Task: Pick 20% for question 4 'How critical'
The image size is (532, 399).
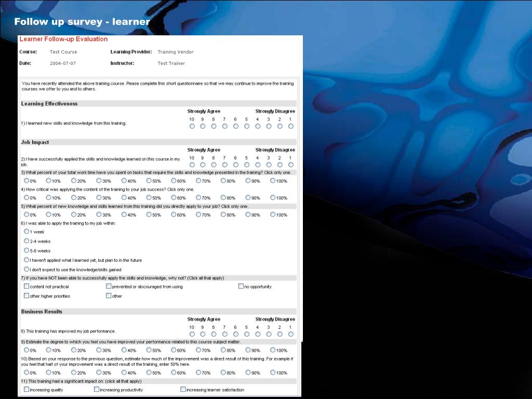Action: click(x=74, y=197)
